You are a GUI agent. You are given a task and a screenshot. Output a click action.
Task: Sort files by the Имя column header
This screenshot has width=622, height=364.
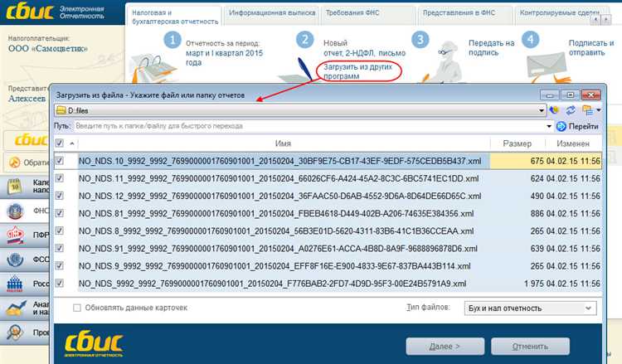[284, 143]
